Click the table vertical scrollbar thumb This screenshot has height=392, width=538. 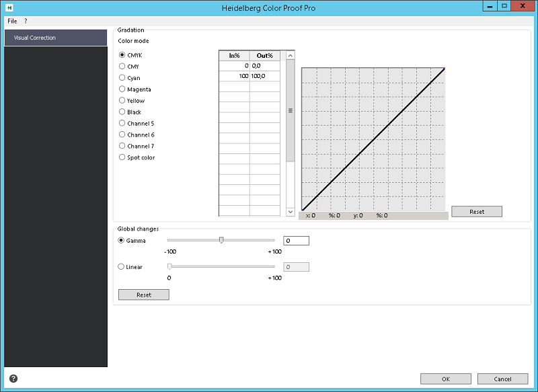click(x=291, y=110)
